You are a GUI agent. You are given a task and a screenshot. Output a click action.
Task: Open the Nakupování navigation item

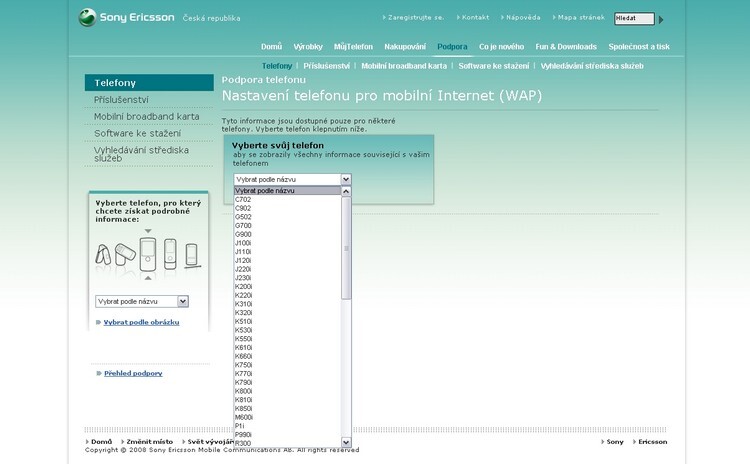[x=405, y=46]
